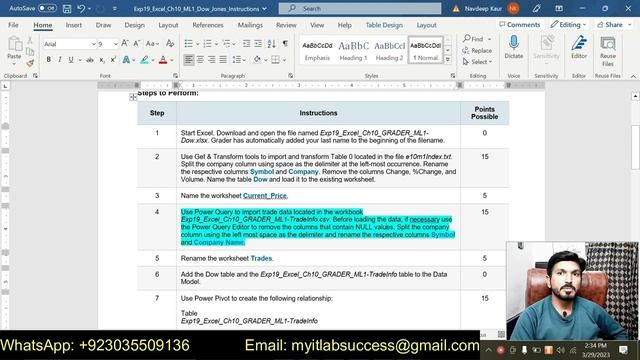Image resolution: width=640 pixels, height=360 pixels.
Task: Click the Increase Indent icon
Action: tap(258, 43)
